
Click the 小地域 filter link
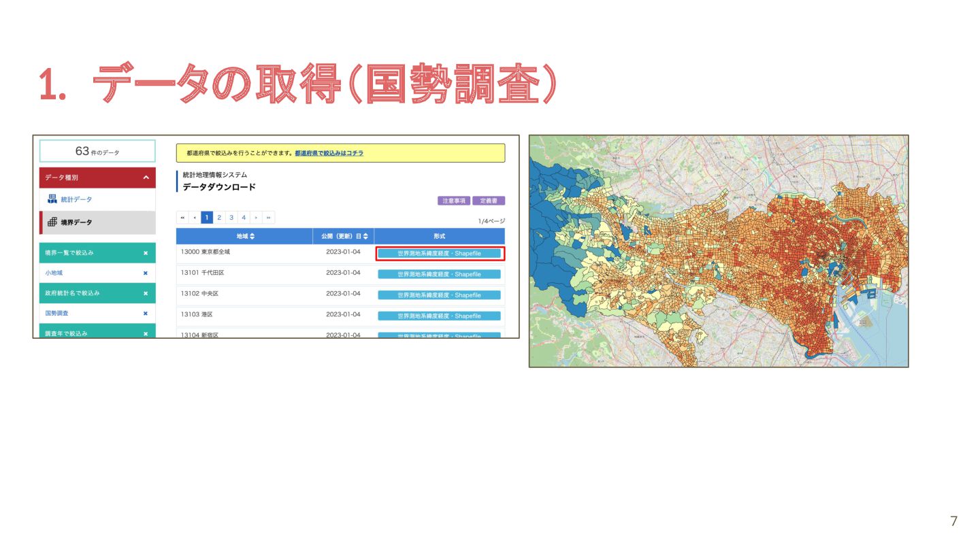click(54, 273)
